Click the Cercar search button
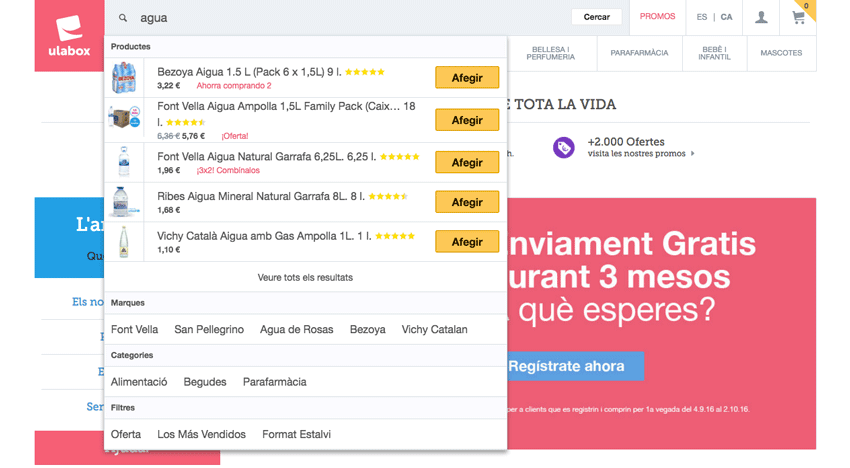The height and width of the screenshot is (468, 850). 596,17
